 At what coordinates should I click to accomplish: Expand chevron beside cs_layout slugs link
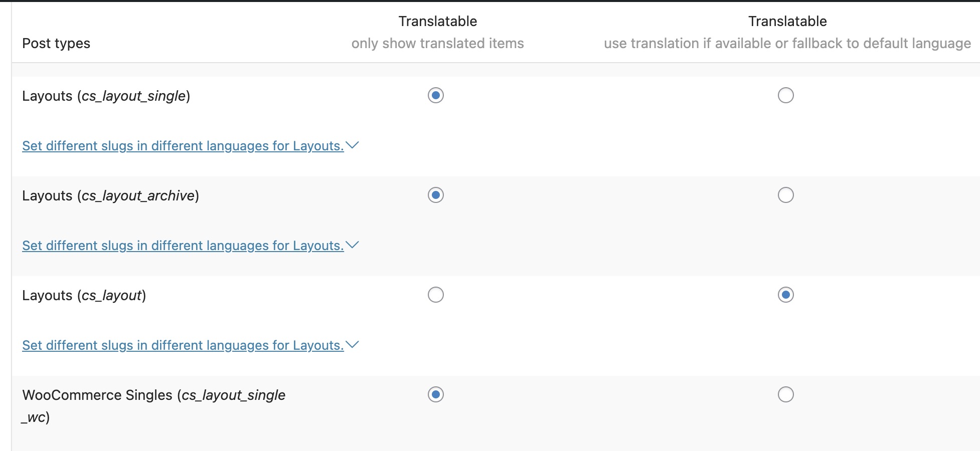[x=353, y=345]
